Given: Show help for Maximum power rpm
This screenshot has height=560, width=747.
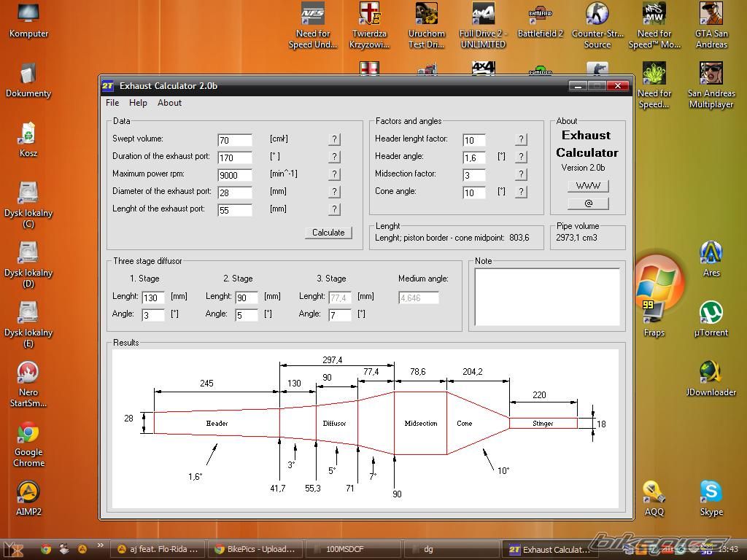Looking at the screenshot, I should coord(334,174).
